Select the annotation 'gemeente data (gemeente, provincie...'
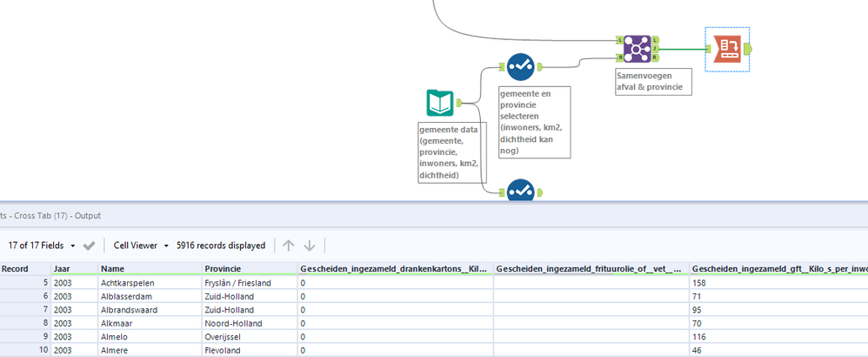Image resolution: width=868 pixels, height=357 pixels. pyautogui.click(x=453, y=152)
